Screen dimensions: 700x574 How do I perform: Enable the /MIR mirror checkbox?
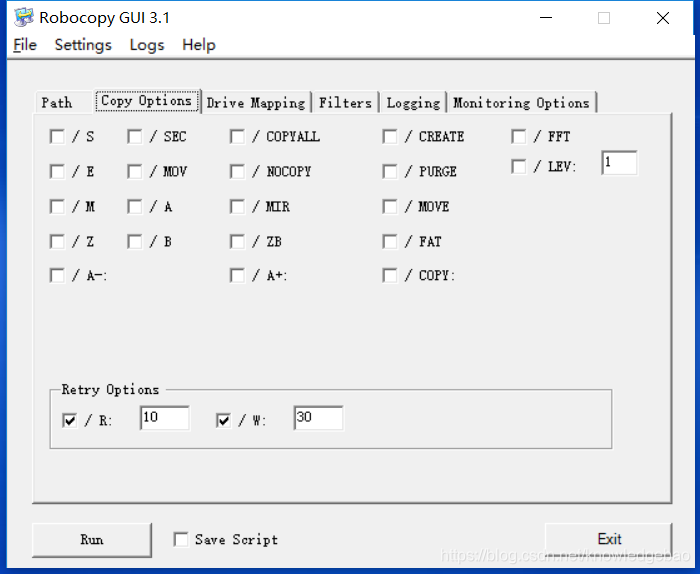click(x=237, y=207)
